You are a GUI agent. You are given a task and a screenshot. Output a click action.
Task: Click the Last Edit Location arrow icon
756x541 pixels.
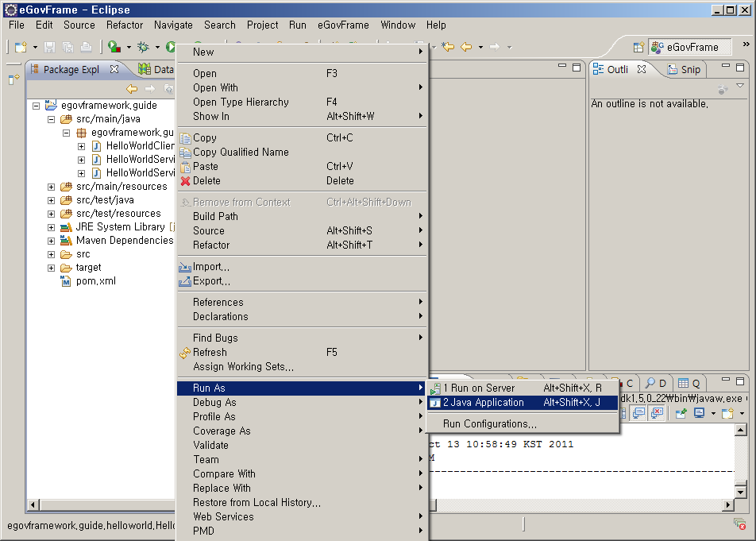[x=448, y=47]
